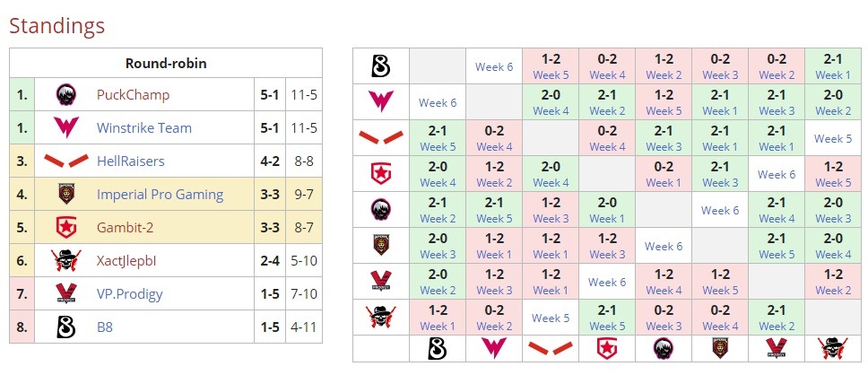Click the PuckChamp logo in the standings list

point(65,95)
